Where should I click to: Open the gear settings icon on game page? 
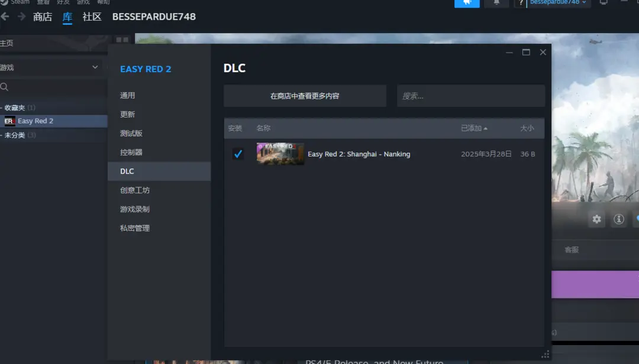point(596,219)
